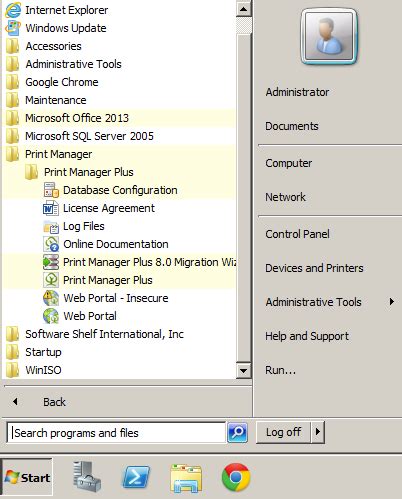This screenshot has width=402, height=499.
Task: Expand the Administrative Tools submenu arrow
Action: pyautogui.click(x=392, y=302)
